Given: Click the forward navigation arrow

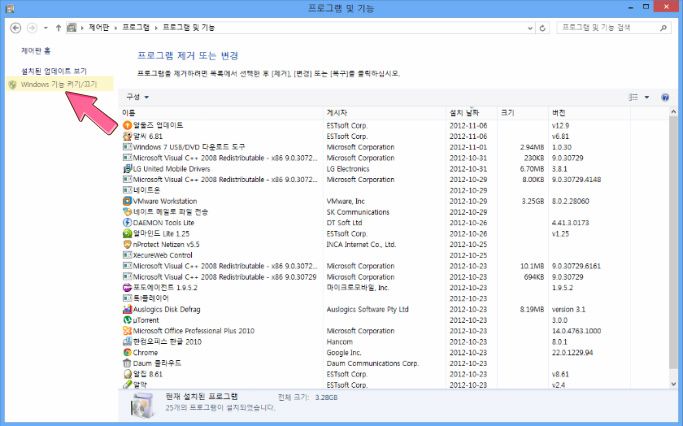Looking at the screenshot, I should pyautogui.click(x=32, y=28).
